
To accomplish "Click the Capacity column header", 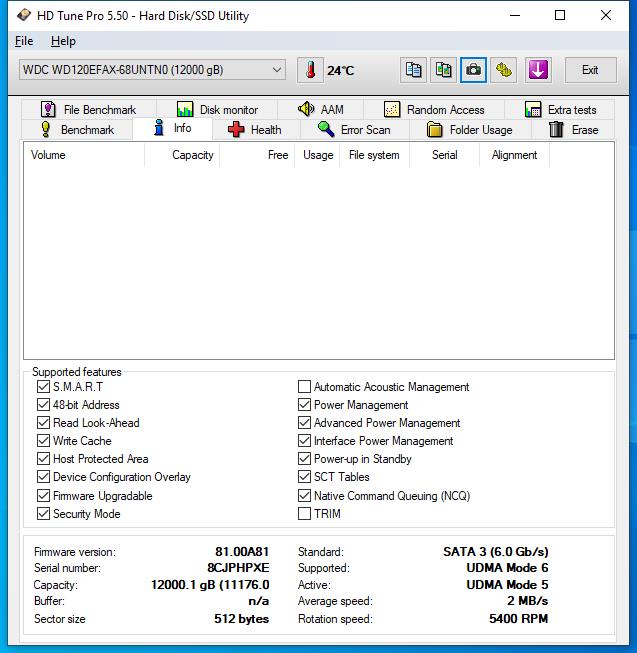I will point(182,155).
